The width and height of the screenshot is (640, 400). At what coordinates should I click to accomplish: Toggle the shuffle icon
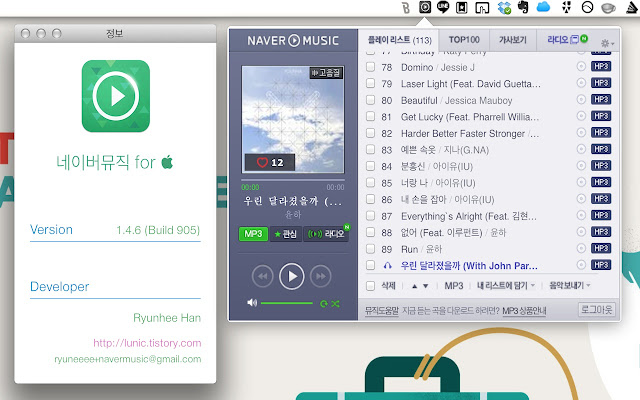pos(335,304)
